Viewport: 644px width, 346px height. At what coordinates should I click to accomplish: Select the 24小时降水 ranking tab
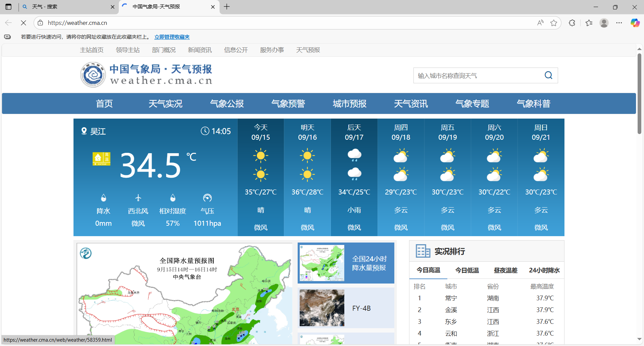click(x=544, y=270)
